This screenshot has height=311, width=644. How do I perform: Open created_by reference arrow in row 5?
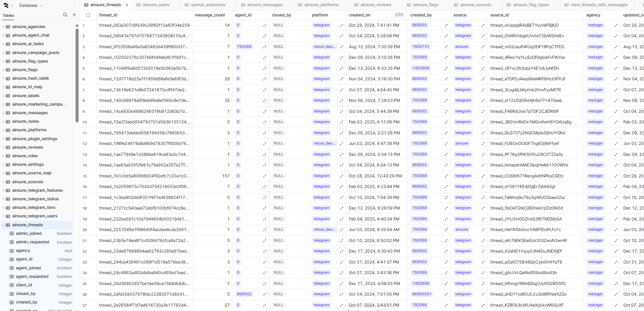click(446, 68)
